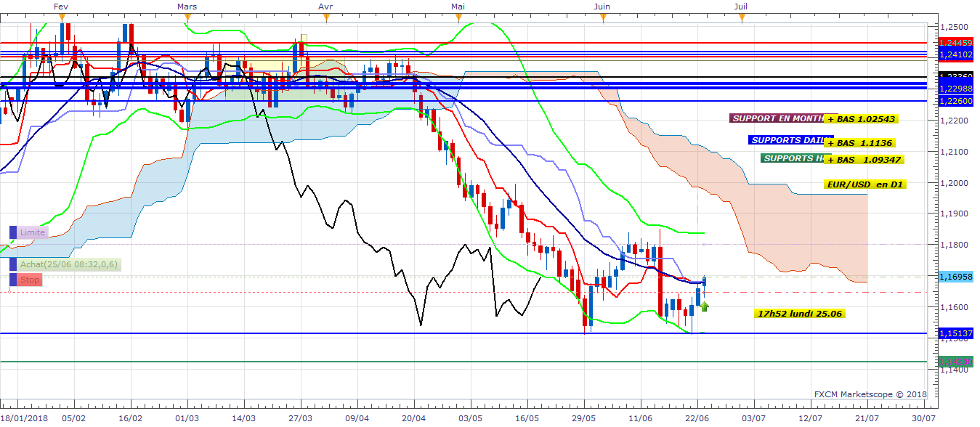Click the 1,24459 red price label

click(x=954, y=43)
